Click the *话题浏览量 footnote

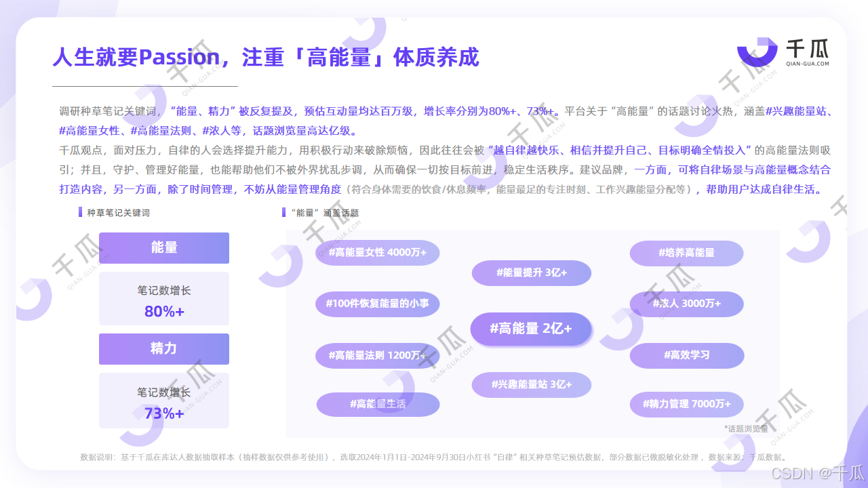click(746, 428)
